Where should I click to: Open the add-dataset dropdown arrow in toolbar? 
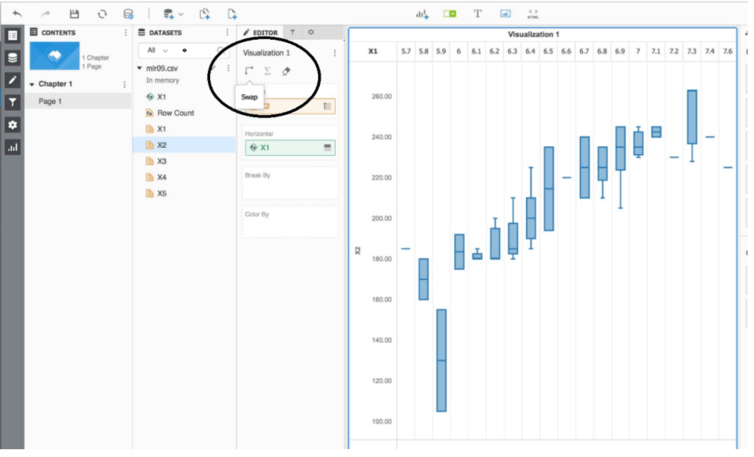click(180, 15)
